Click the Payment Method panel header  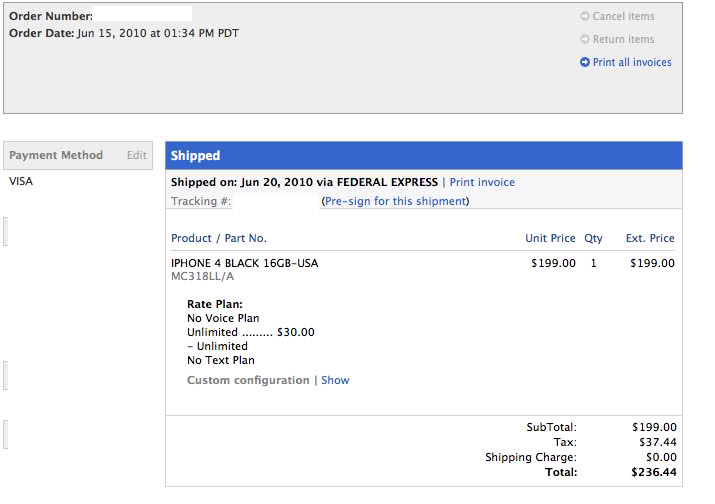tap(56, 155)
